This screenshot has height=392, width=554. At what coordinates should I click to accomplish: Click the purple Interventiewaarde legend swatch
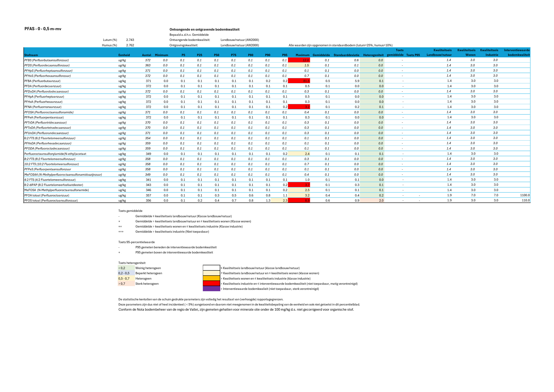coord(211,289)
